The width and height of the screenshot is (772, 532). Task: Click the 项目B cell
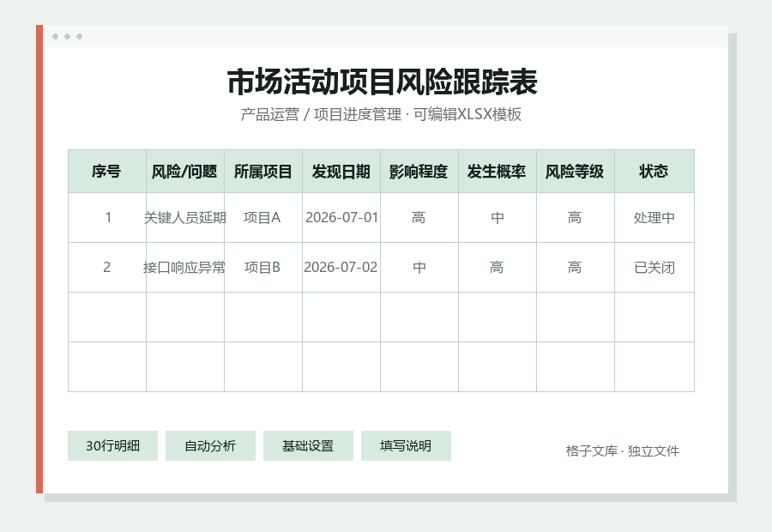263,268
